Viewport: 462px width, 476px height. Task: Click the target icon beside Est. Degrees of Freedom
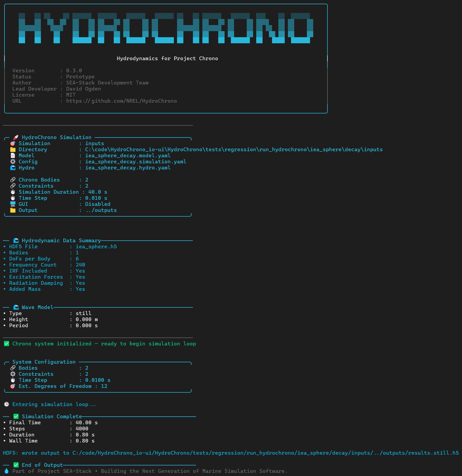coord(13,386)
